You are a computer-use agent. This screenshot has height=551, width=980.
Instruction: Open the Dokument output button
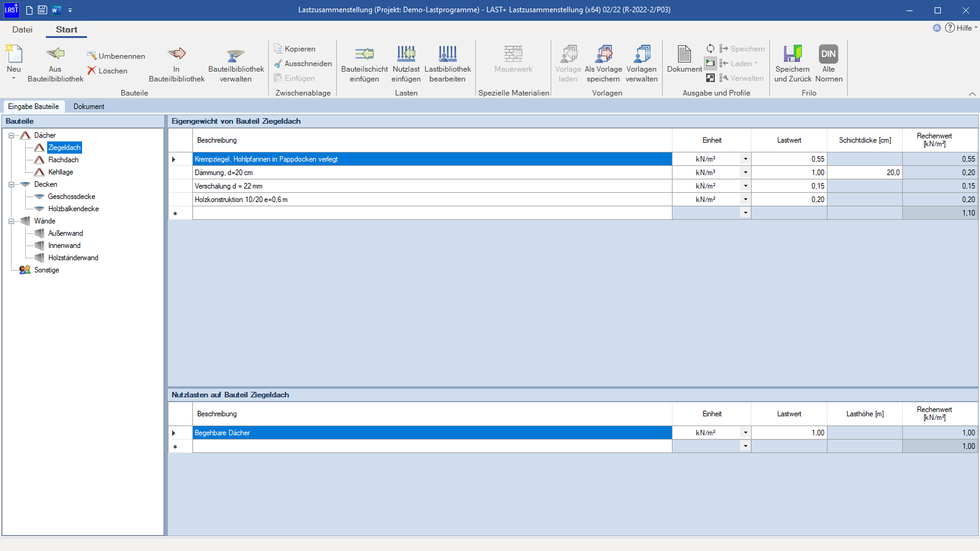coord(684,59)
